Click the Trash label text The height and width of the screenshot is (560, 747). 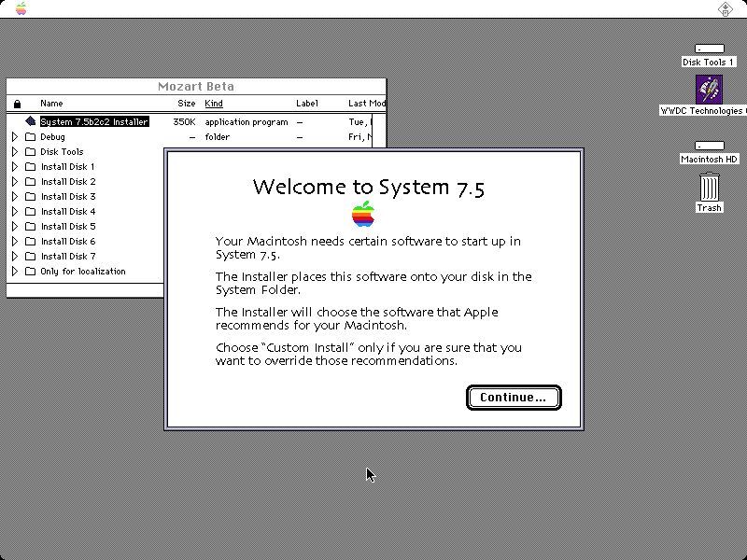pyautogui.click(x=709, y=207)
